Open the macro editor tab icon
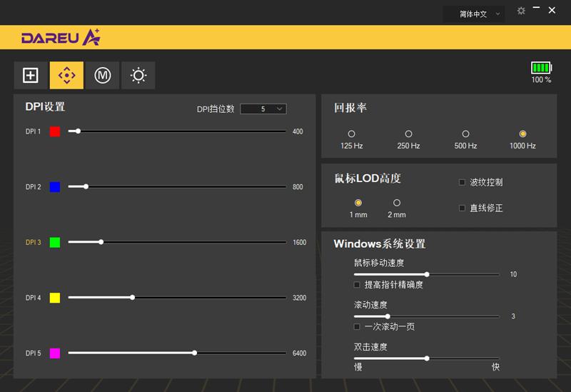The image size is (571, 392). (102, 76)
